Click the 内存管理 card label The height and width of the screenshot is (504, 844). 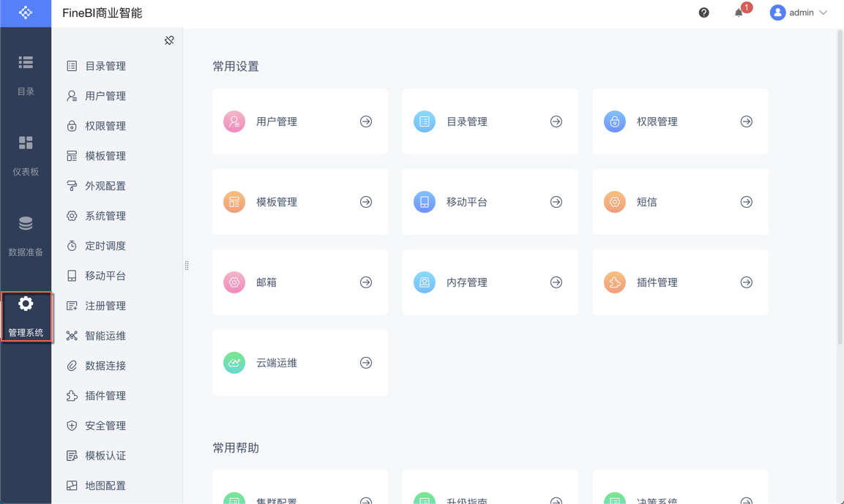(467, 282)
